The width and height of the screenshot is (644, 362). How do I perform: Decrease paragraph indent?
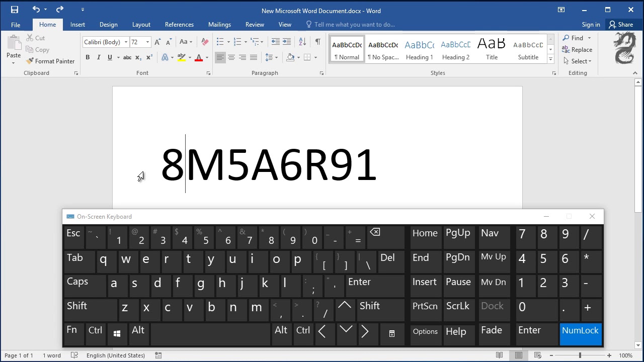pos(275,42)
